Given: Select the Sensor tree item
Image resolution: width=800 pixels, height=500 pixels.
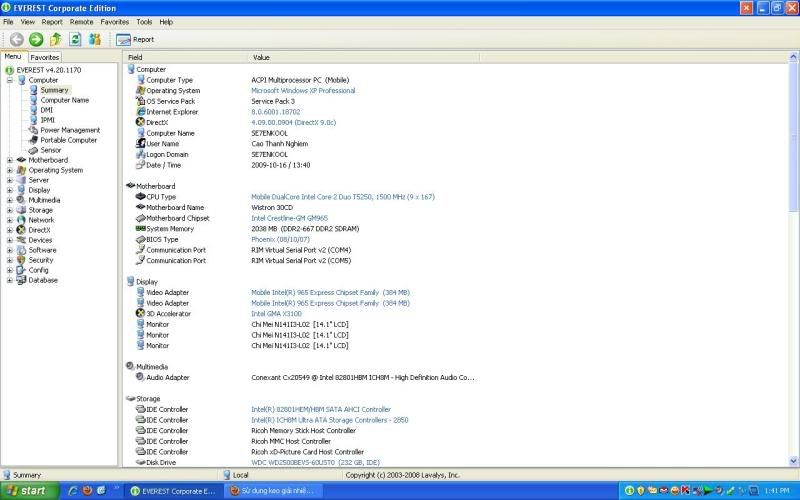Looking at the screenshot, I should pyautogui.click(x=51, y=150).
